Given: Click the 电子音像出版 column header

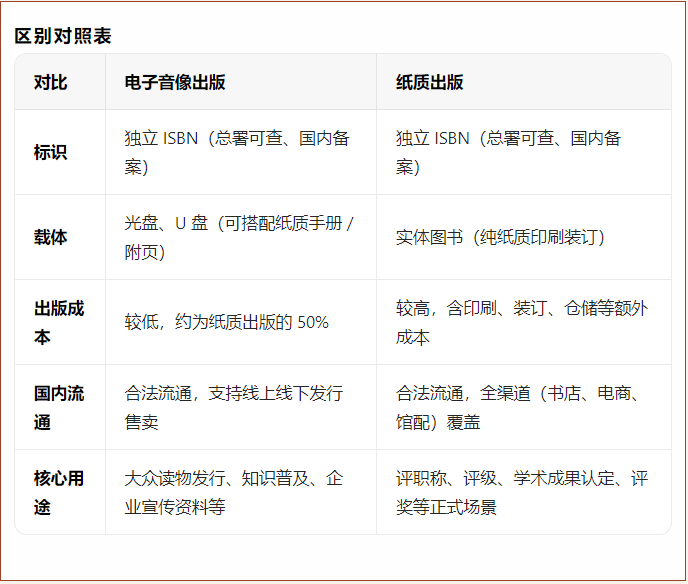Looking at the screenshot, I should (x=175, y=82).
